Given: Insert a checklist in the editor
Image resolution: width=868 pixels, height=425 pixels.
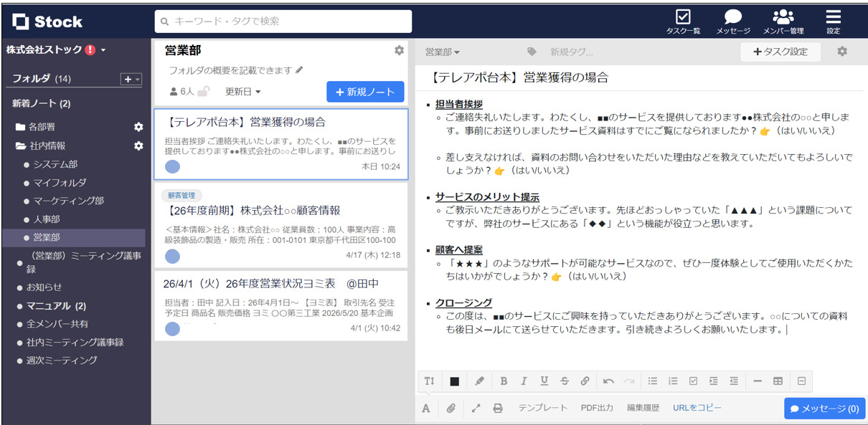Looking at the screenshot, I should tap(694, 381).
